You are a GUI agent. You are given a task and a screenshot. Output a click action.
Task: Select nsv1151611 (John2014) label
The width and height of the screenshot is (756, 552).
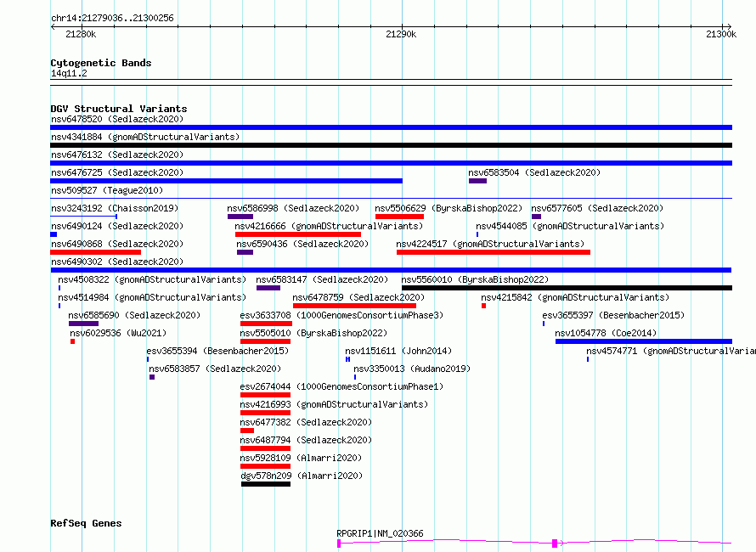tap(398, 351)
